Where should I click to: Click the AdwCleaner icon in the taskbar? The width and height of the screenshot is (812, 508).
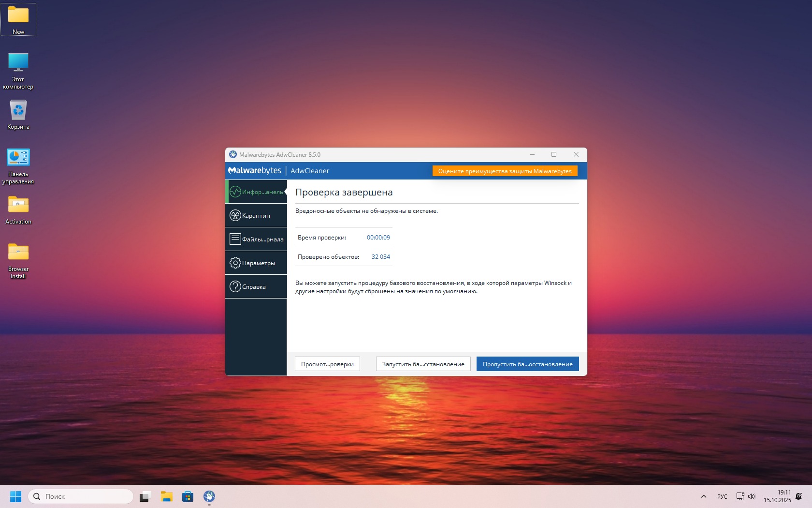point(209,496)
